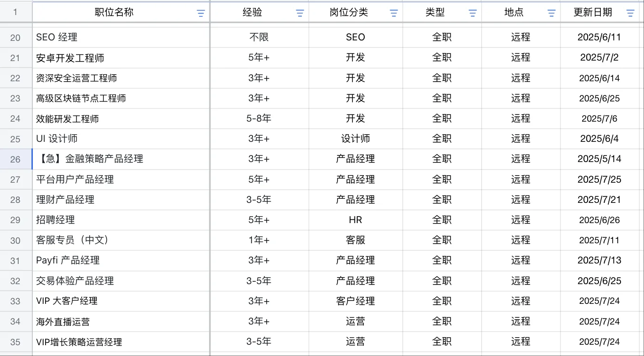Click the 效能研发工程师 cell

point(121,119)
